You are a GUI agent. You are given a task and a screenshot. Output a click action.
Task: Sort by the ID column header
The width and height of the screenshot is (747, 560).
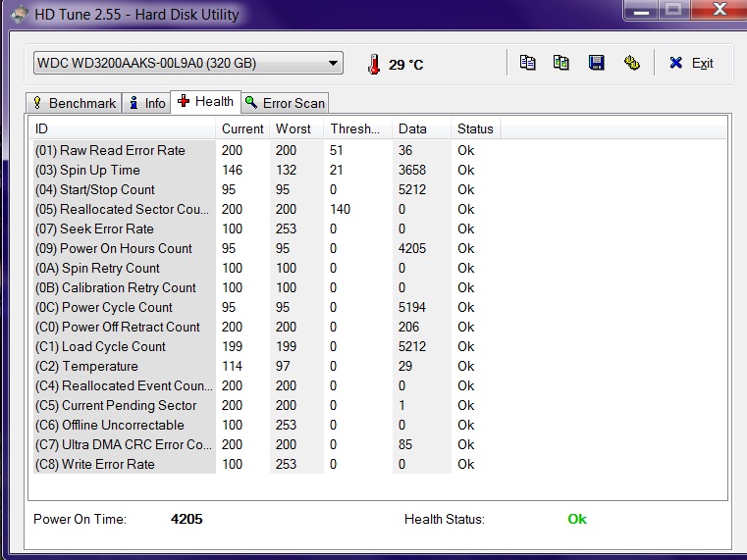pyautogui.click(x=122, y=128)
